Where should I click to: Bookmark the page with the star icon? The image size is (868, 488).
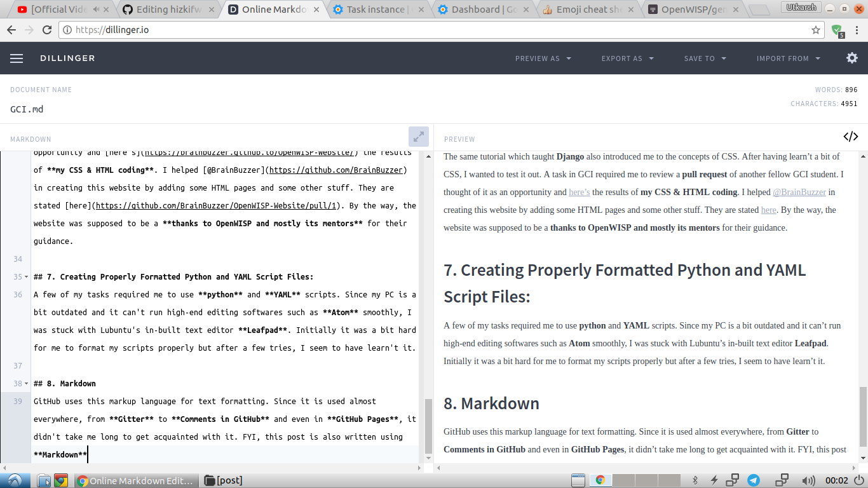816,29
